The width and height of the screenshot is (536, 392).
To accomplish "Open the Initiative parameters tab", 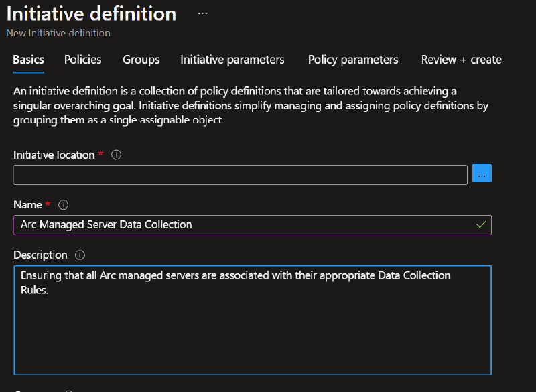I will [x=232, y=60].
